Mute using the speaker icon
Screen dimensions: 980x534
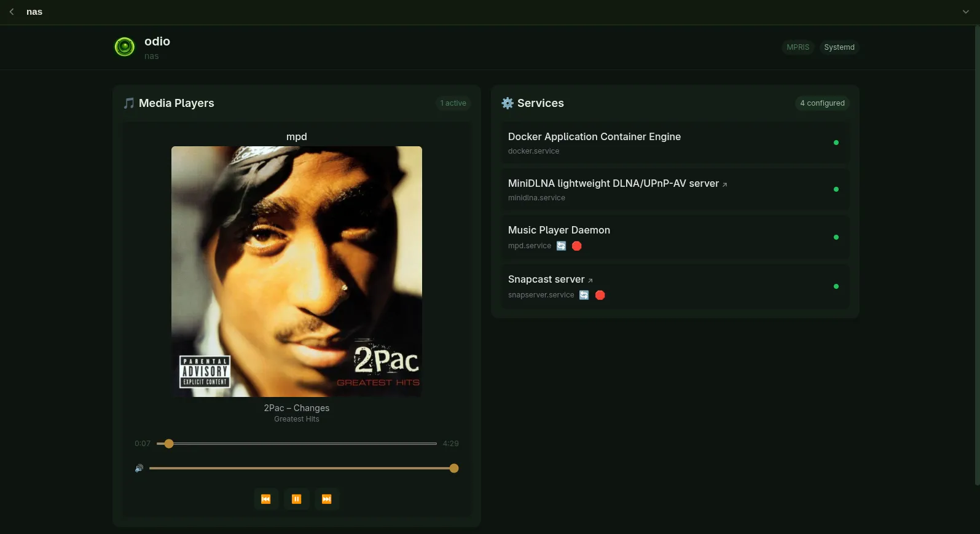[139, 468]
